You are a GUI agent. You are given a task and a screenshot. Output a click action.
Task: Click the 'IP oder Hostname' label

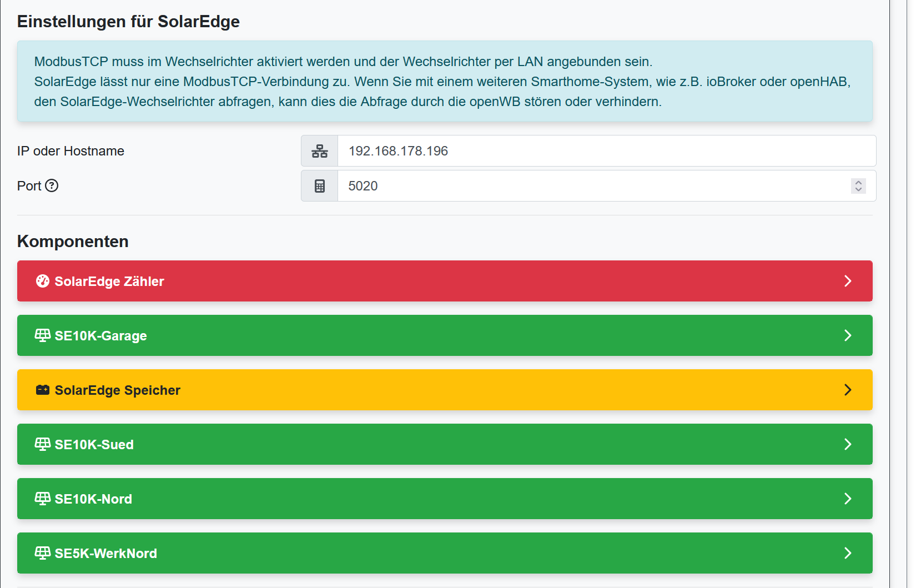pos(71,151)
